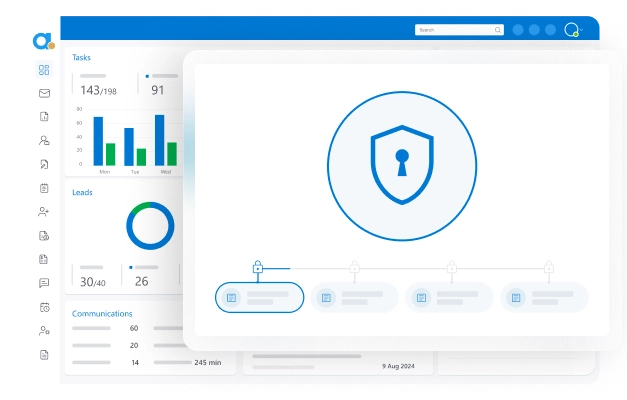Select the second grey step pill
Image resolution: width=627 pixels, height=400 pixels.
tap(354, 298)
